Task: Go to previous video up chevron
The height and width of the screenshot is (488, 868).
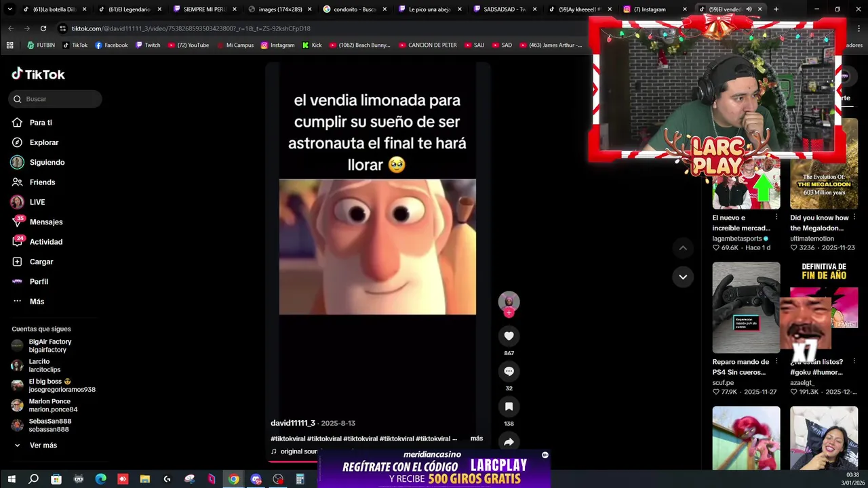Action: (x=683, y=248)
